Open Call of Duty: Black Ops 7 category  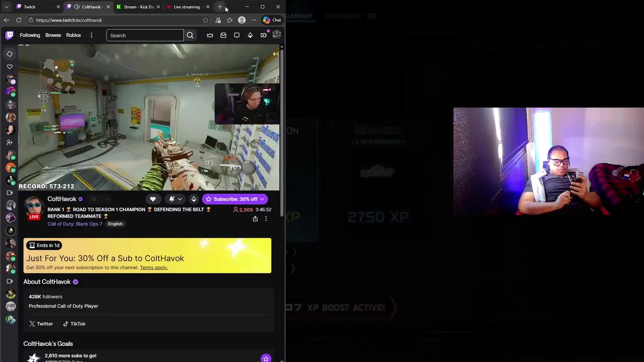click(x=74, y=224)
